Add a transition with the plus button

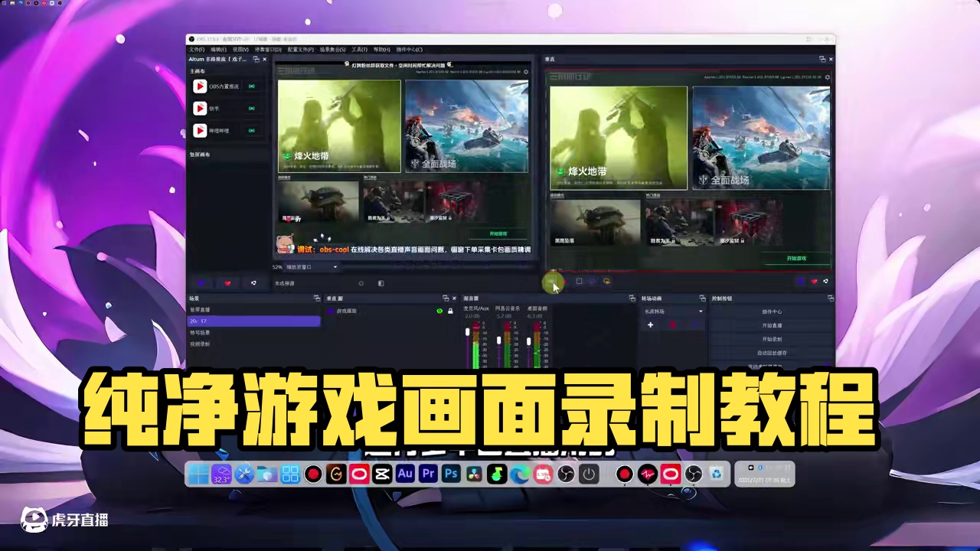coord(650,324)
